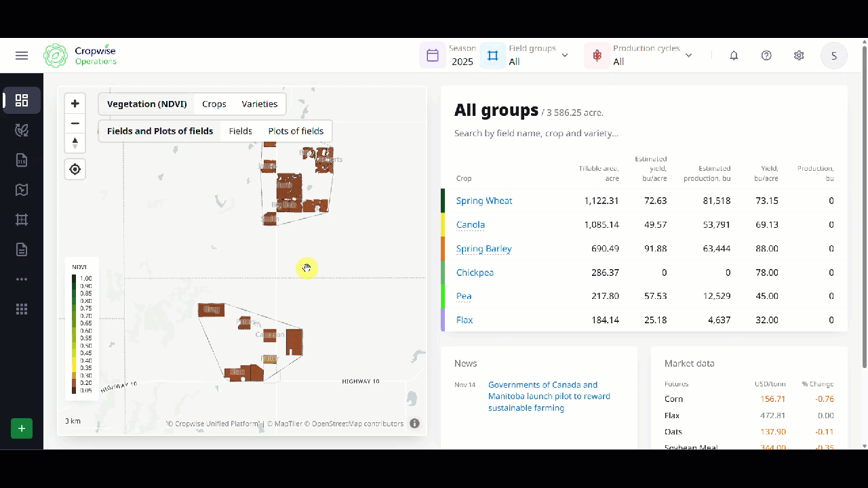Zoom out on the map
The height and width of the screenshot is (488, 868).
point(75,123)
